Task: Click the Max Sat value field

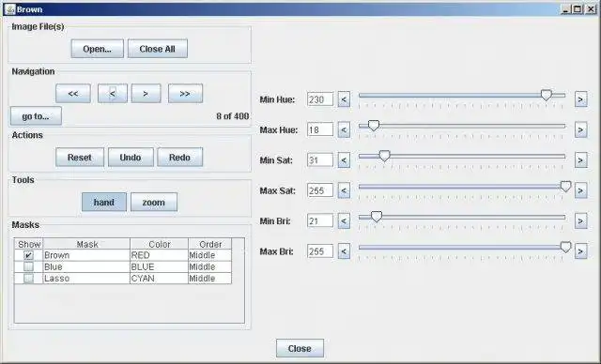Action: pos(320,190)
